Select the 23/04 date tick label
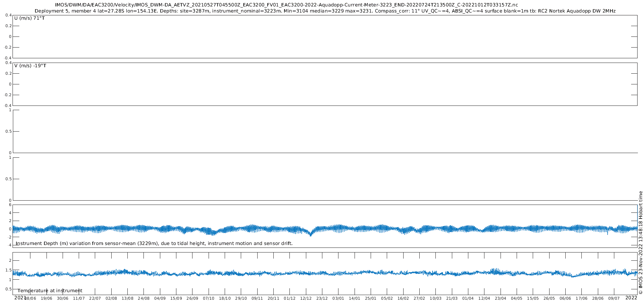Screen dimensions: 644x304 coord(501,298)
